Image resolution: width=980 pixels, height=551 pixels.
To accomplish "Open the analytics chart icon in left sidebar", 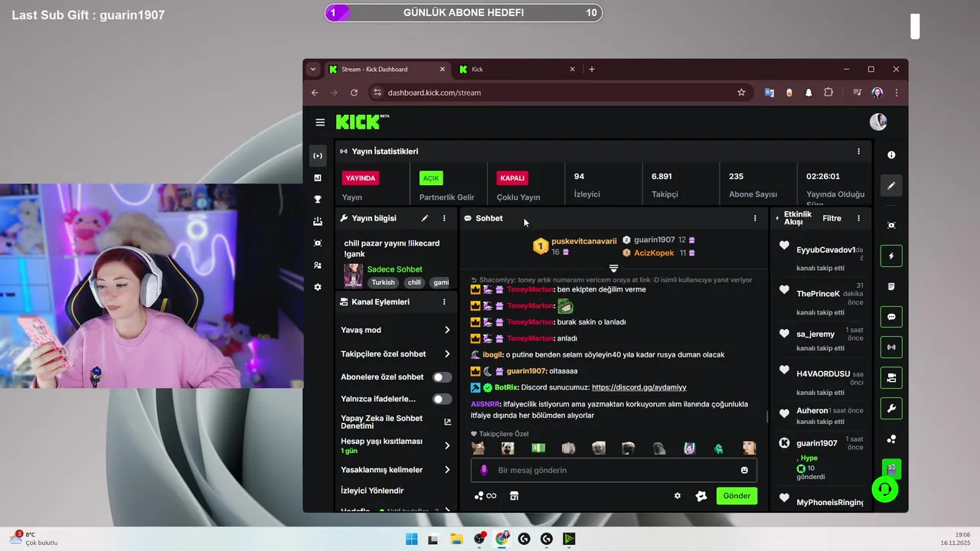I will 318,178.
